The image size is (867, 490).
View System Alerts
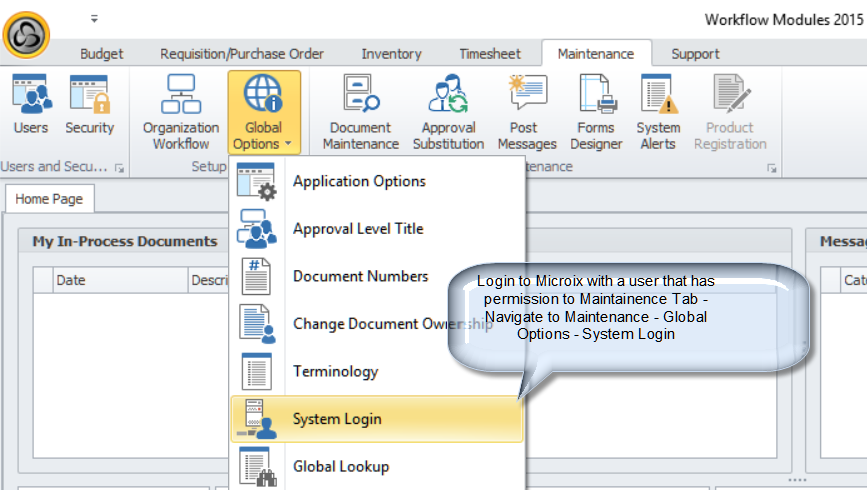(658, 112)
